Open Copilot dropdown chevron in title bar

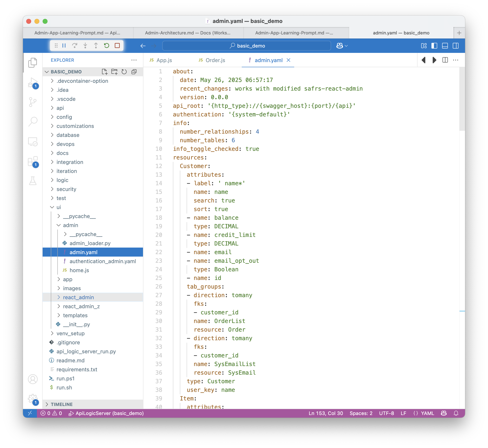point(346,46)
